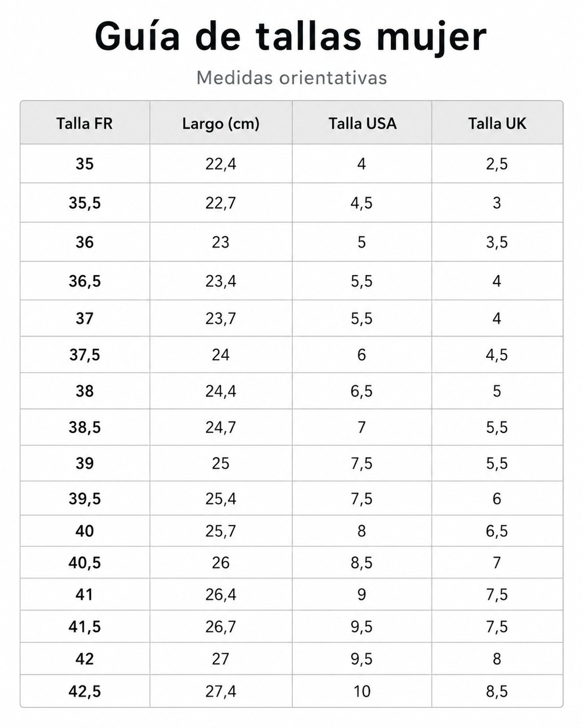The height and width of the screenshot is (728, 583).
Task: Click the UK size 2,5 cell
Action: coord(497,164)
